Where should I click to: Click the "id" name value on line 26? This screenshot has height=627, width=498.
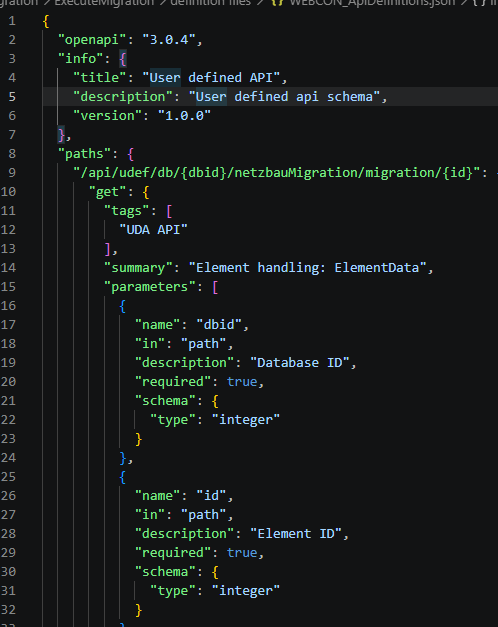(x=211, y=495)
